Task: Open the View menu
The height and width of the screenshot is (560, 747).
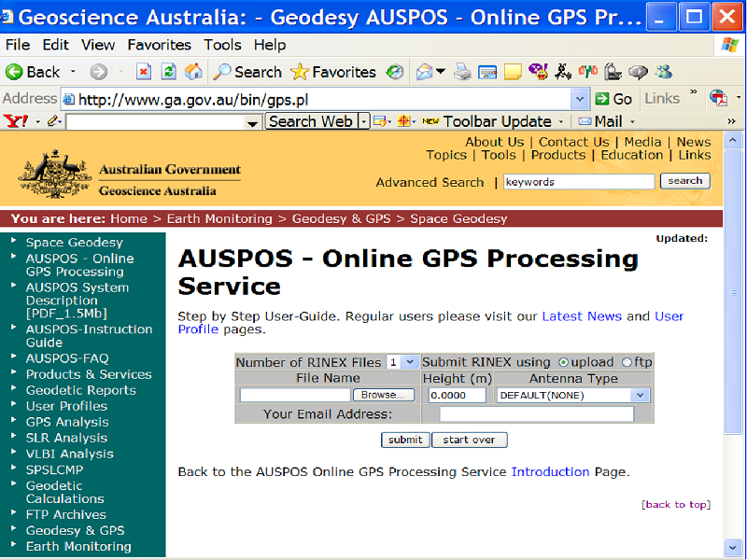Action: (98, 45)
